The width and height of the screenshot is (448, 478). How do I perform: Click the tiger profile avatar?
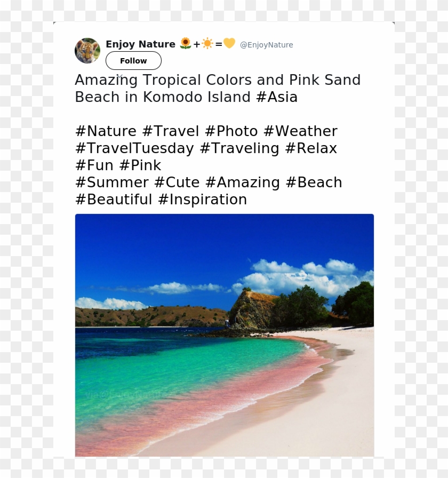[87, 50]
